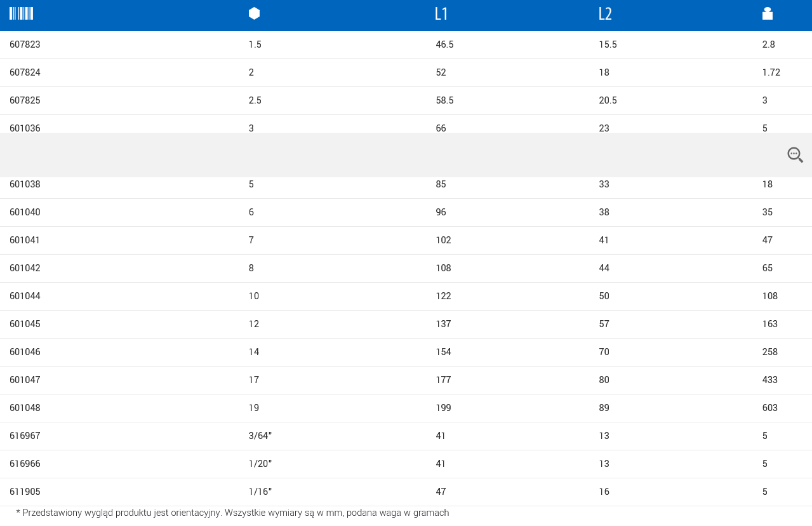Click the L2 column header

tap(605, 14)
